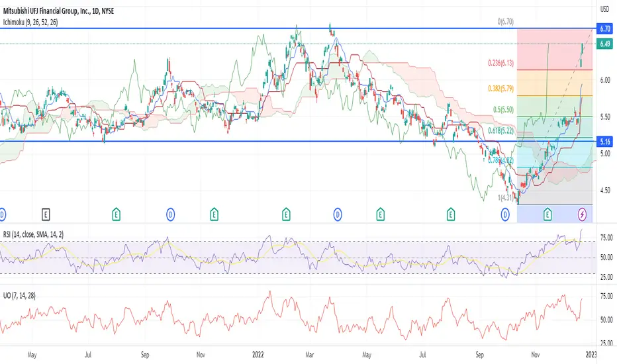
Task: Open the green earnings marker near November 2021
Action: pyautogui.click(x=214, y=214)
